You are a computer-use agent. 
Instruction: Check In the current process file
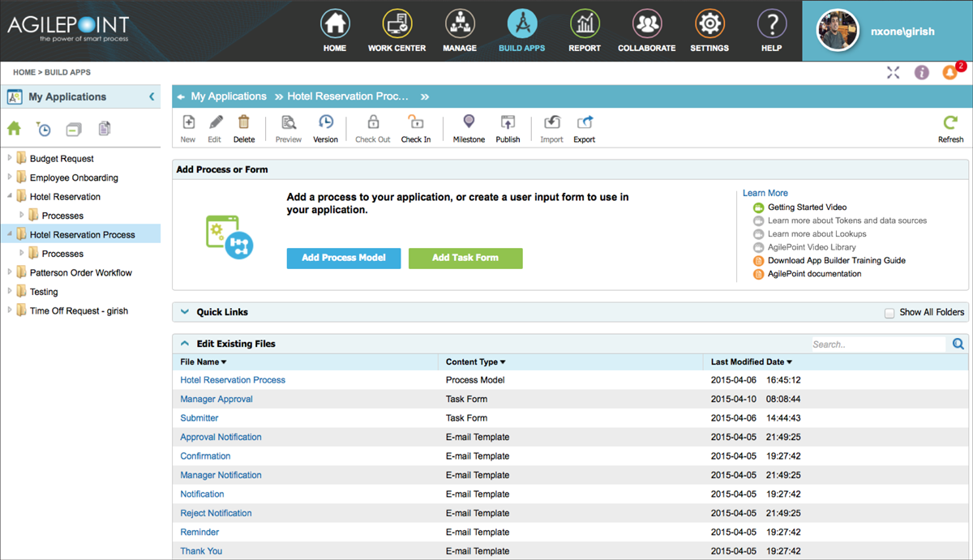(x=415, y=128)
